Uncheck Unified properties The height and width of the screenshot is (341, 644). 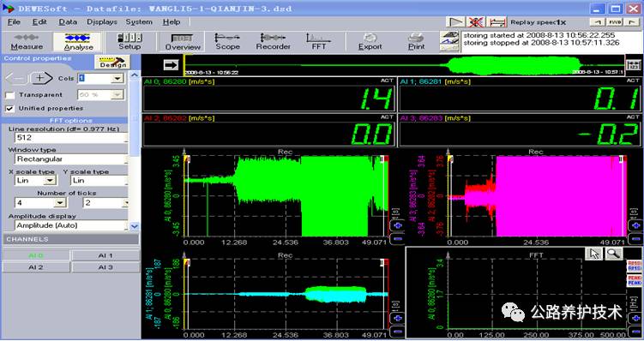tap(9, 109)
